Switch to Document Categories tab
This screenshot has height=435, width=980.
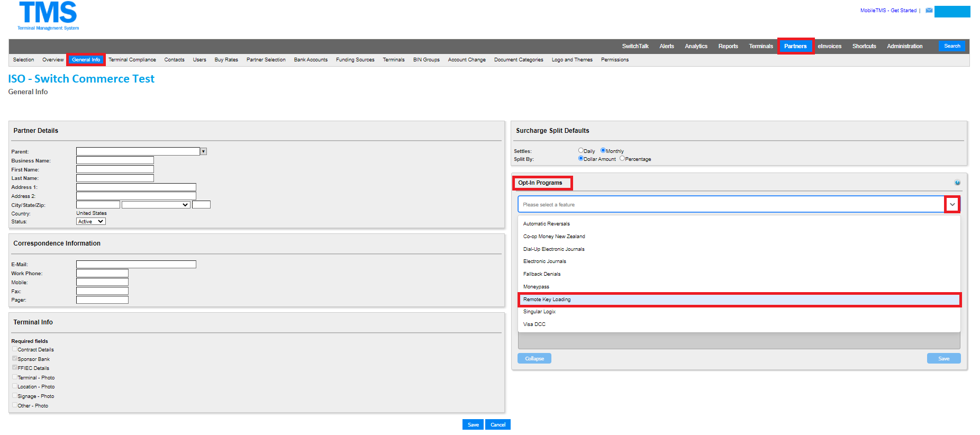(x=519, y=60)
